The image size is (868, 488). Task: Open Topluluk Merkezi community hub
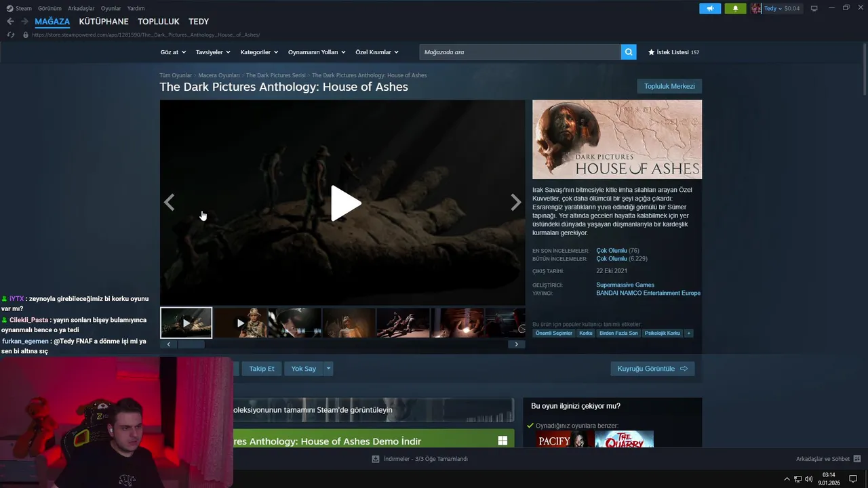tap(669, 86)
